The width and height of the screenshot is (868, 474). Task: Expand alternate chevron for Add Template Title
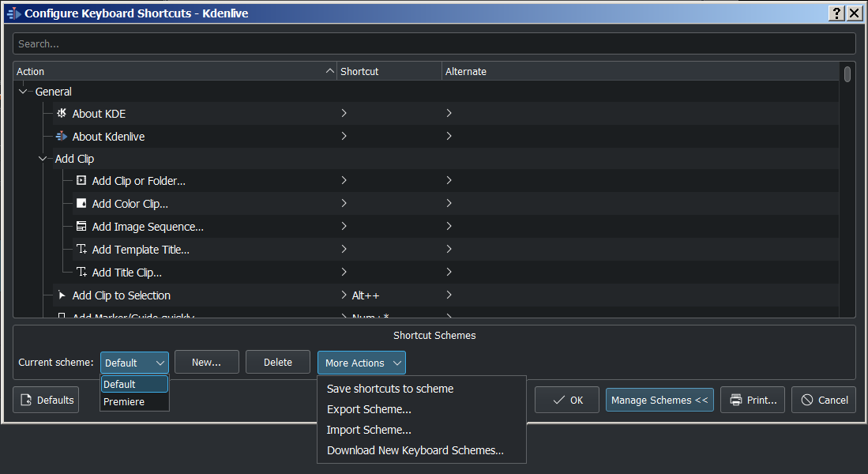pyautogui.click(x=449, y=249)
